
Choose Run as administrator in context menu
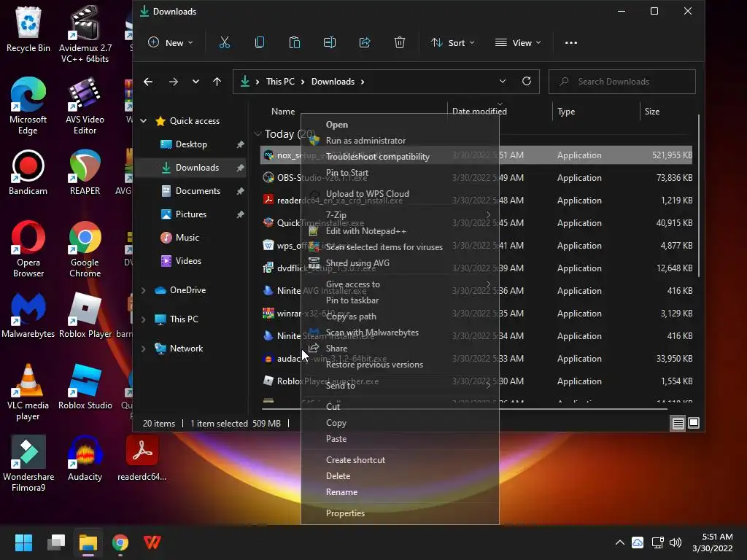click(x=400, y=141)
